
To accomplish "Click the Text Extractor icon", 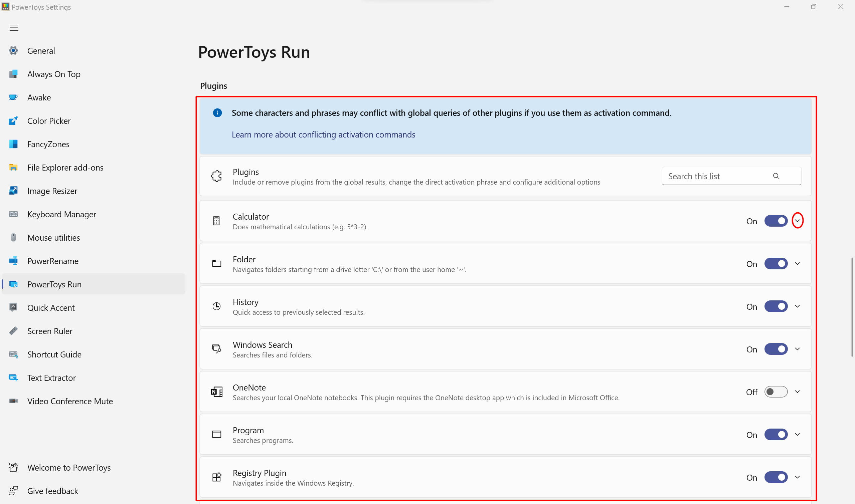I will point(13,377).
